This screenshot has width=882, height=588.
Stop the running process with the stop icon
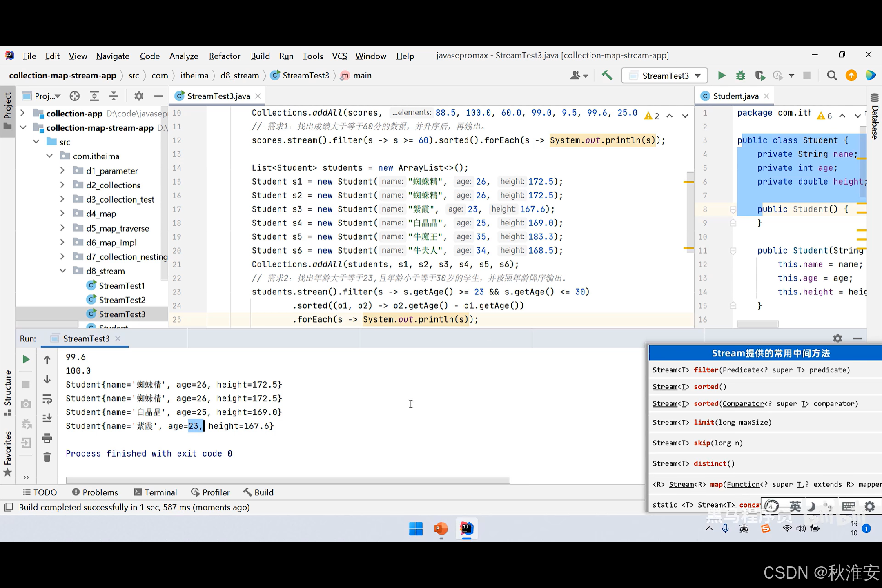tap(807, 75)
